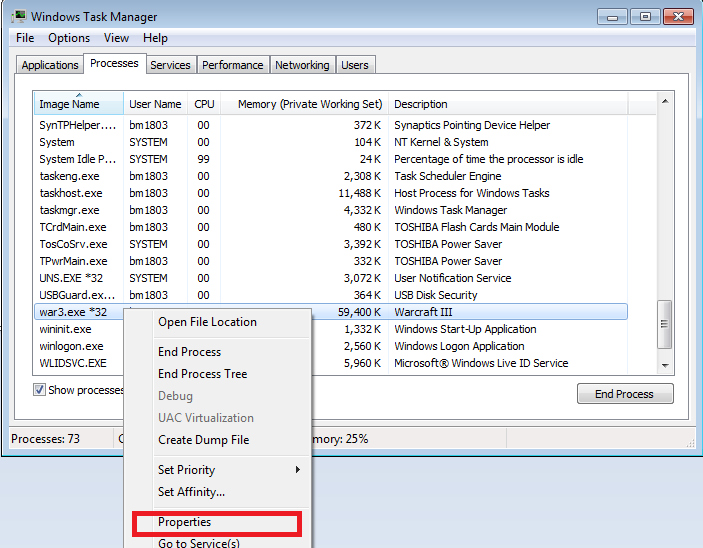
Task: Choose Create Dump File menu entry
Action: point(203,440)
